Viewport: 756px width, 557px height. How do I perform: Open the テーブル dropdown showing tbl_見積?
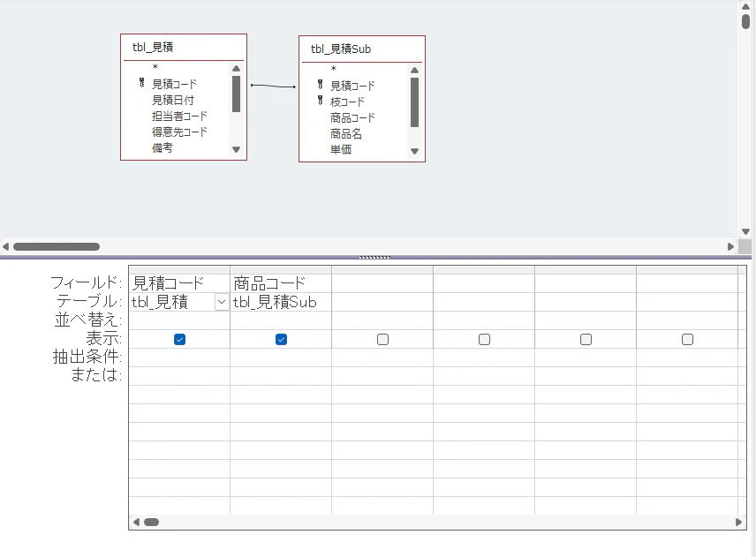(x=220, y=302)
